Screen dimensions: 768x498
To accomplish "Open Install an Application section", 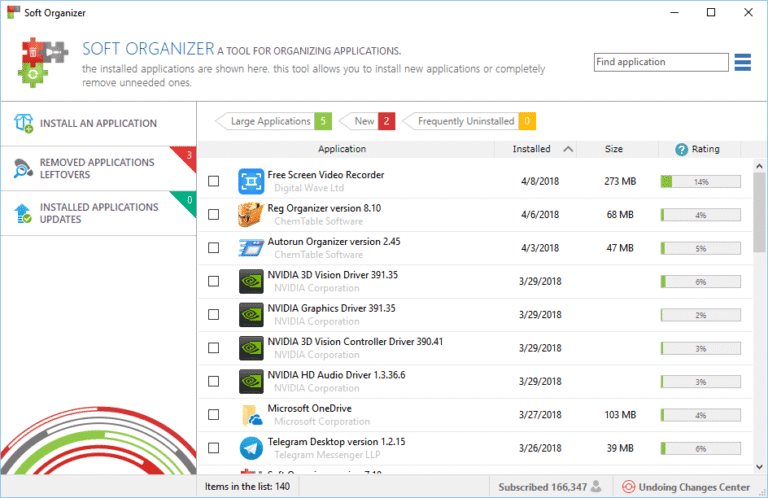I will [98, 123].
